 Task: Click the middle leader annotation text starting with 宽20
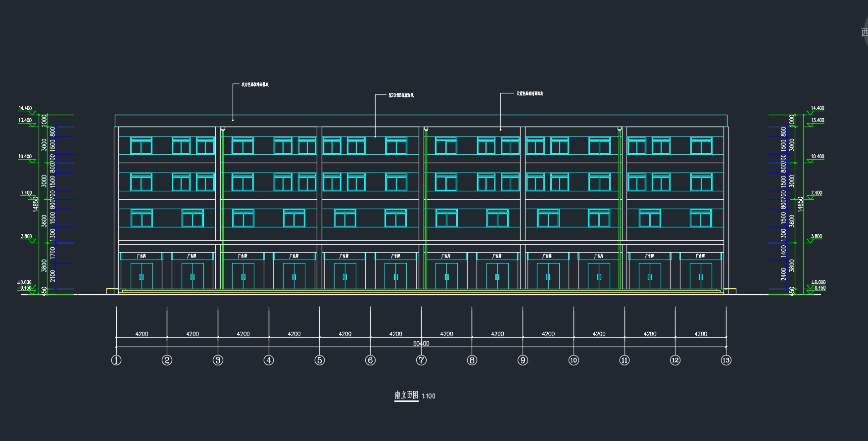coord(401,95)
